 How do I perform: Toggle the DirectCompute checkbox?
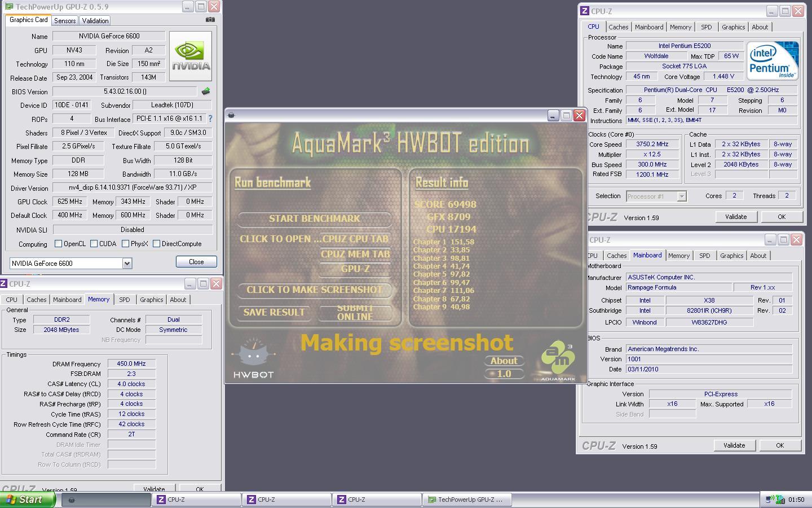(156, 244)
